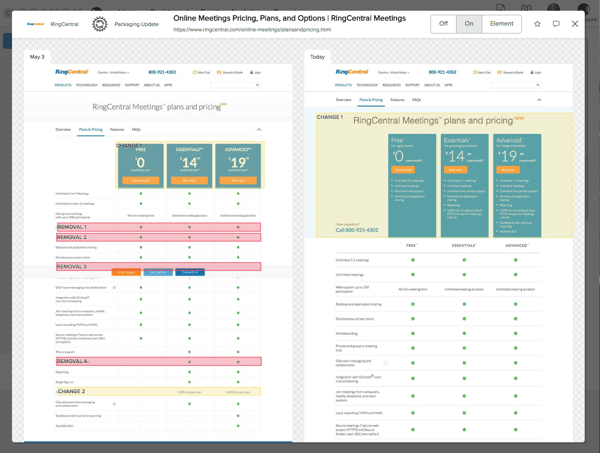Collapse the section chevron in Today page
Screen dimensions: 600x453
[x=540, y=100]
